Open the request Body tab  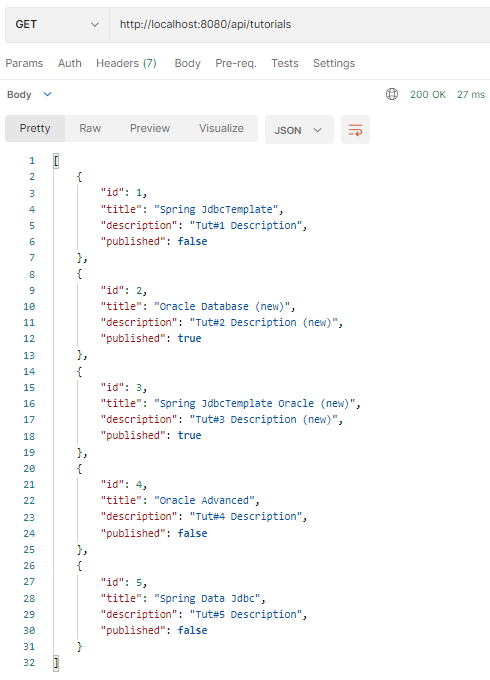(x=187, y=63)
